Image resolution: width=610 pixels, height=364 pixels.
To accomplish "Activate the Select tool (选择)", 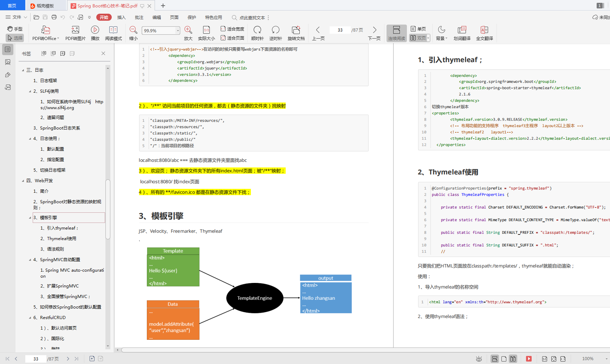I will click(x=15, y=38).
